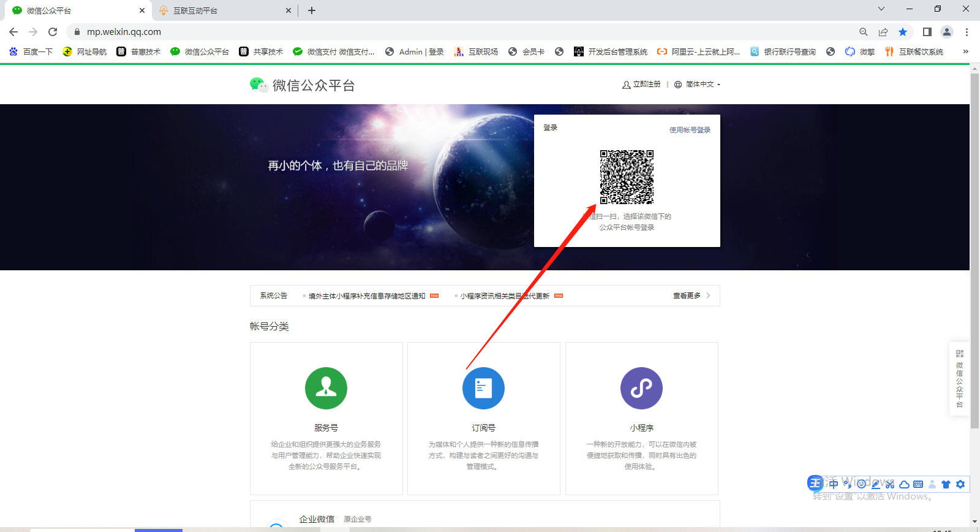Open the Chrome profile avatar

click(x=947, y=32)
